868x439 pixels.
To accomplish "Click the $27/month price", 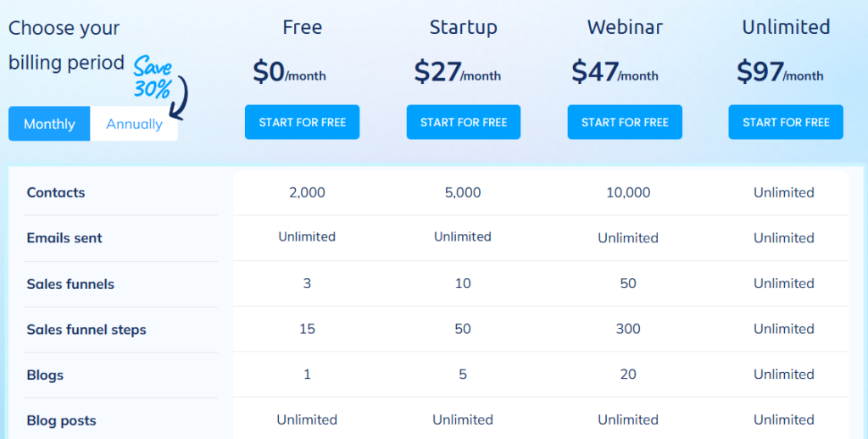I will point(457,72).
